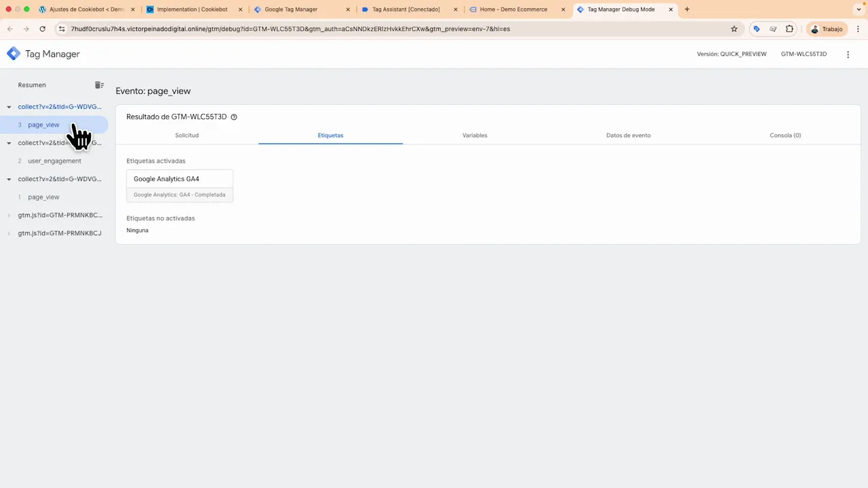Open the Google Analytics GA4 tag details
Screen dimensions: 868x488
(166, 178)
